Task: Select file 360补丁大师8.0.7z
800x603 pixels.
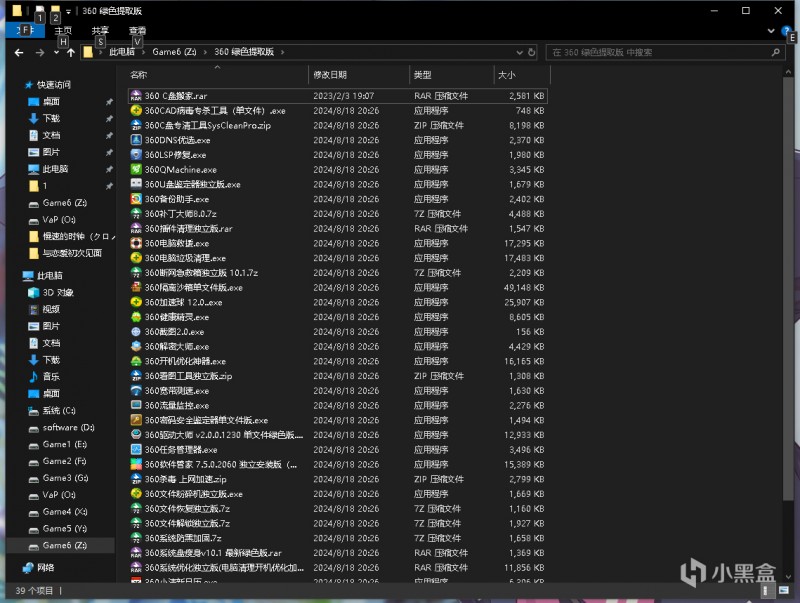Action: (x=180, y=214)
